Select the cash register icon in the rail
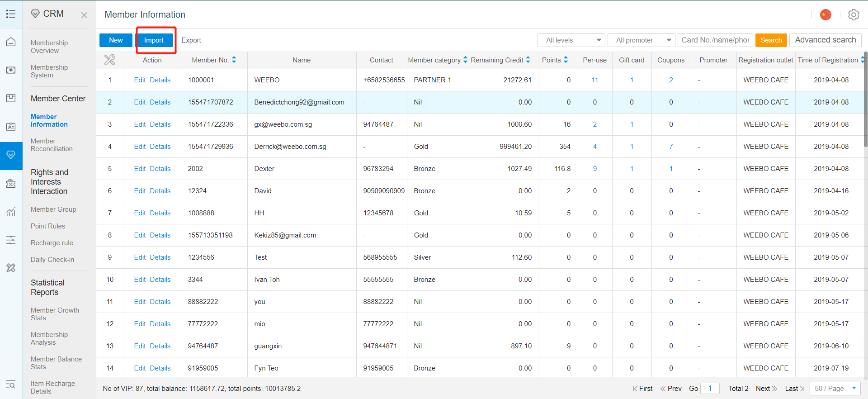Viewport: 868px width, 399px height. tap(11, 70)
